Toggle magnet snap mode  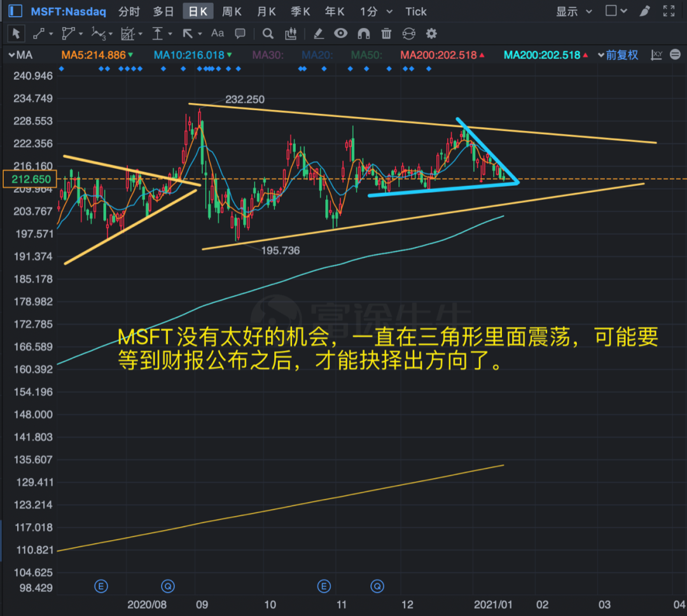(364, 34)
